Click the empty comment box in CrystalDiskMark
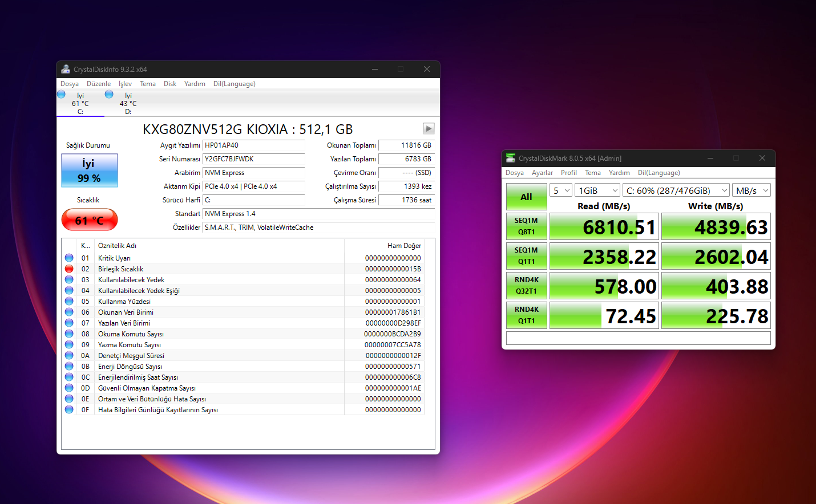816x504 pixels. (639, 338)
